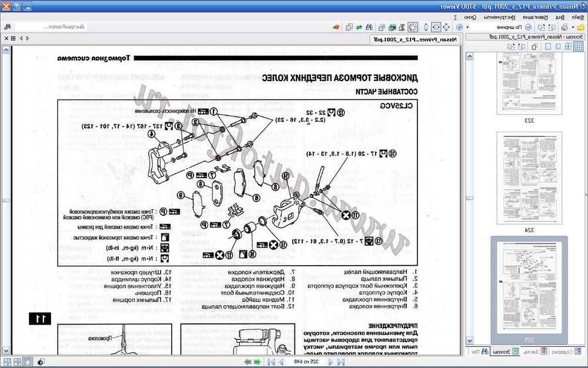The height and width of the screenshot is (368, 588).
Task: Open the Окно menu
Action: tap(470, 17)
